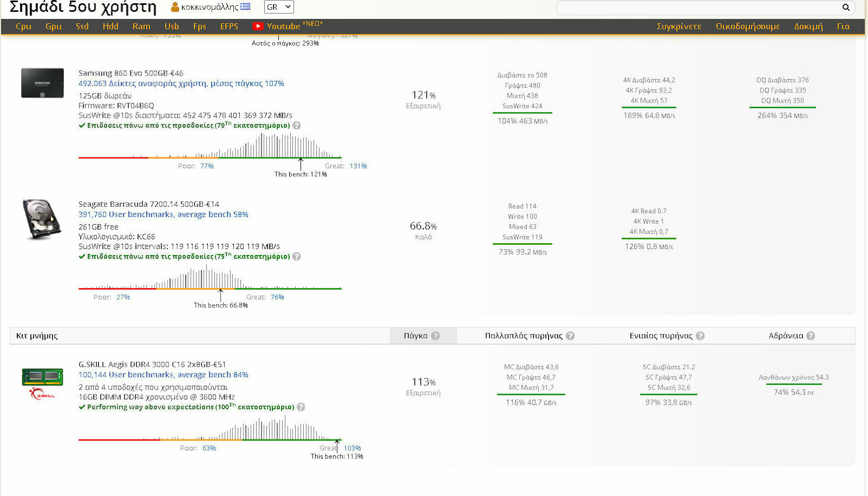The width and height of the screenshot is (868, 496).
Task: Open G.SKILL 100,144 User benchmarks link
Action: click(163, 374)
